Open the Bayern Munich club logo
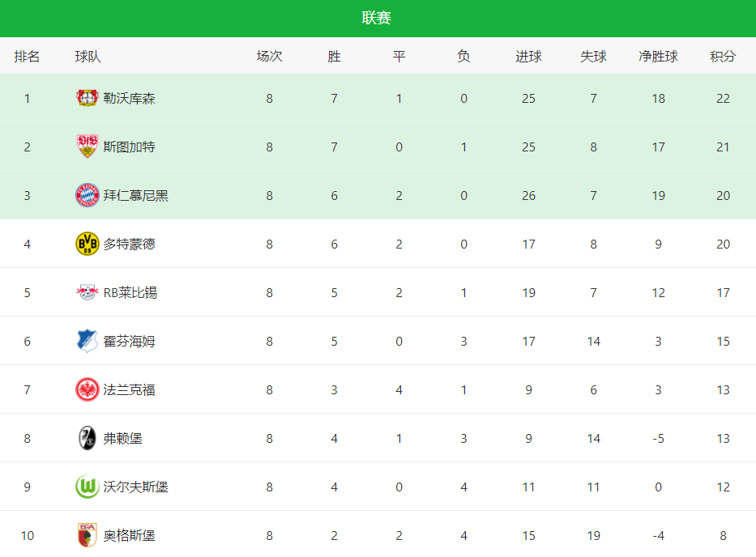Viewport: 756px width, 557px height. (88, 195)
